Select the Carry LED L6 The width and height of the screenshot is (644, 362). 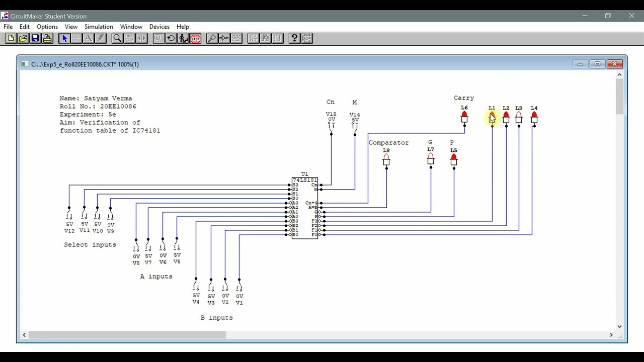[x=464, y=118]
